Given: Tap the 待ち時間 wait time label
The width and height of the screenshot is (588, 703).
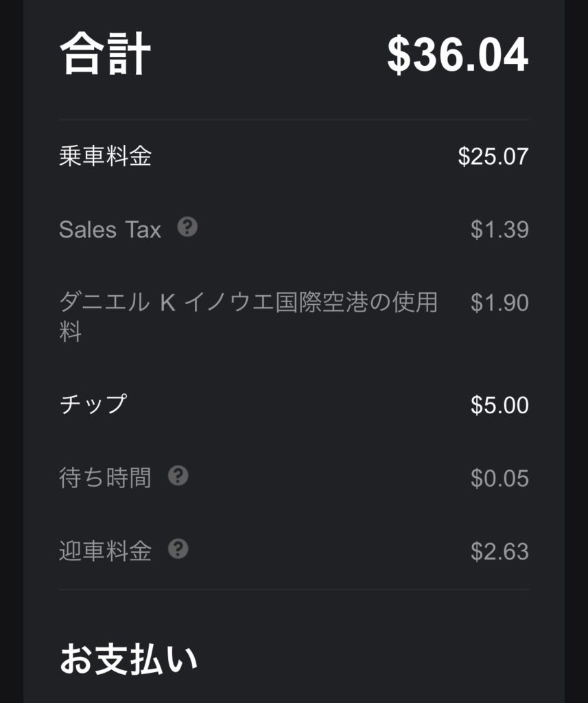Looking at the screenshot, I should pos(105,477).
